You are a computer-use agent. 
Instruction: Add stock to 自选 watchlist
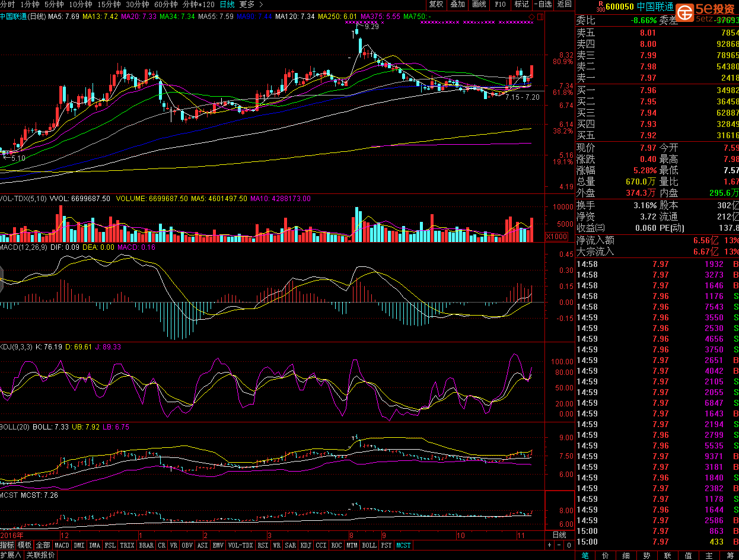pos(543,4)
